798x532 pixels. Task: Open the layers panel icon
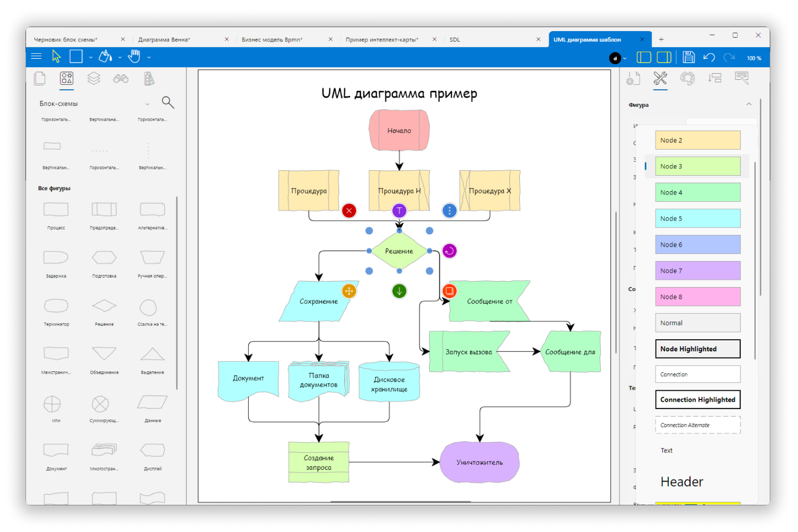(94, 79)
